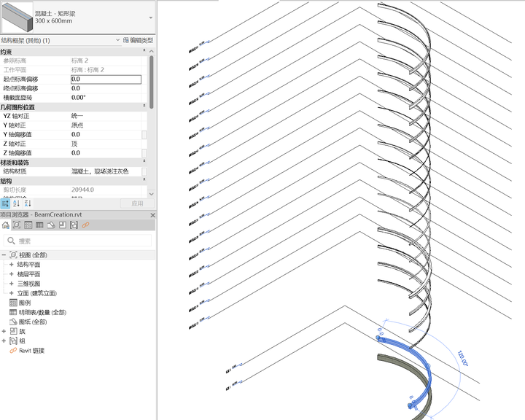Image resolution: width=525 pixels, height=420 pixels.
Task: Click the legends filter icon in project browser toolbar
Action: (28, 225)
